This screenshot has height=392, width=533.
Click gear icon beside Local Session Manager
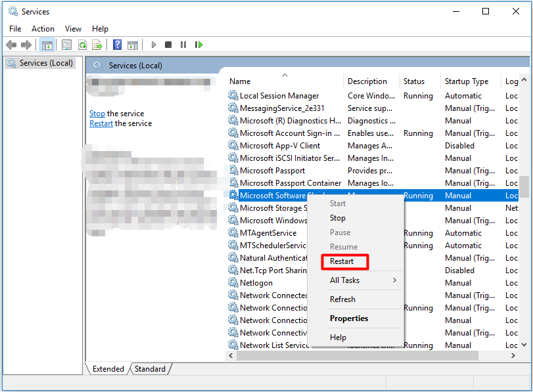(x=233, y=95)
